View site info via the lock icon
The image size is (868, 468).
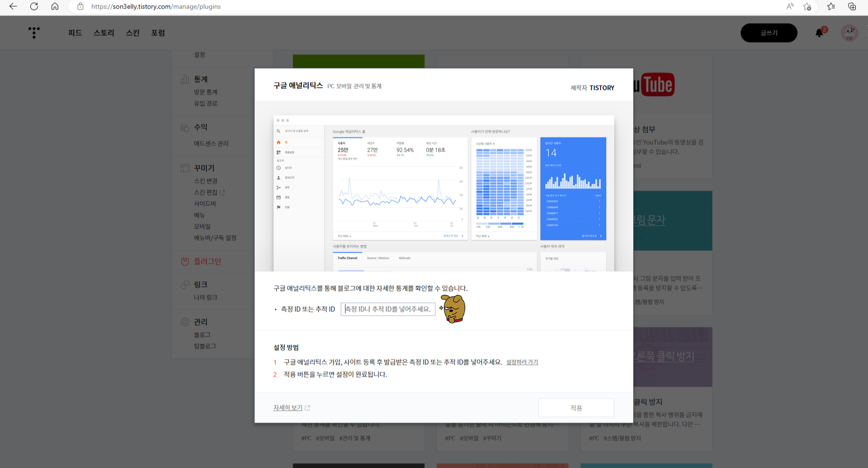tap(80, 7)
